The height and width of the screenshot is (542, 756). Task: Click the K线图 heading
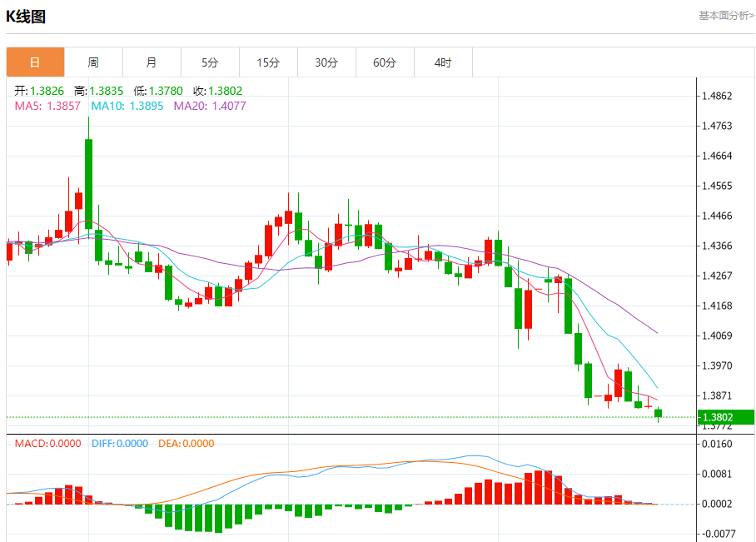click(x=26, y=17)
